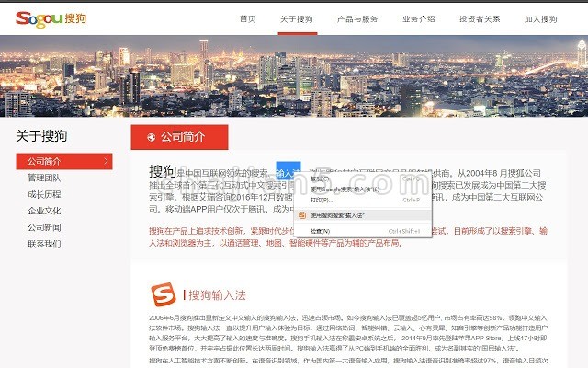Screen dimensions: 588x368
Task: Select 联系我们 in the sidebar
Action: 44,244
